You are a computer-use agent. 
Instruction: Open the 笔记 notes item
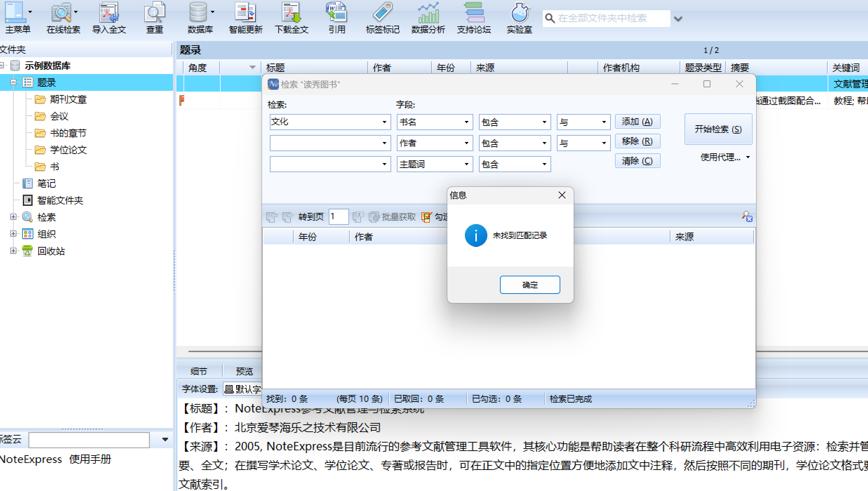tap(47, 183)
